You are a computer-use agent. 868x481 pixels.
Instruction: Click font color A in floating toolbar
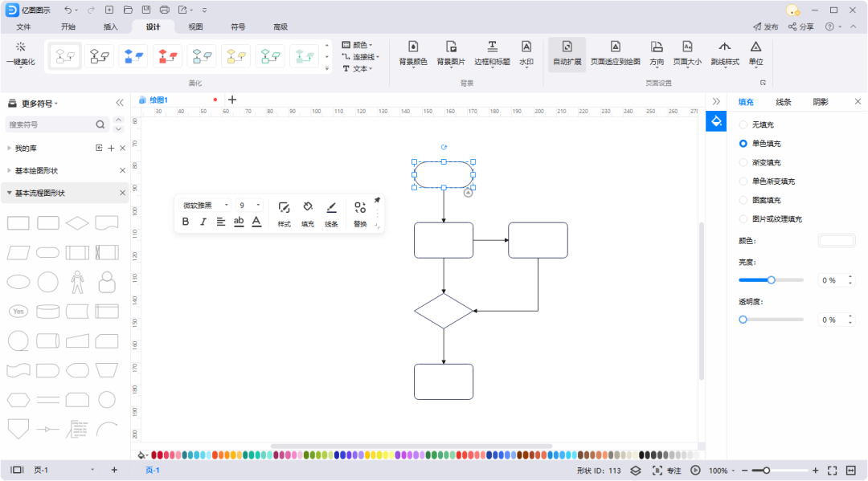[256, 222]
